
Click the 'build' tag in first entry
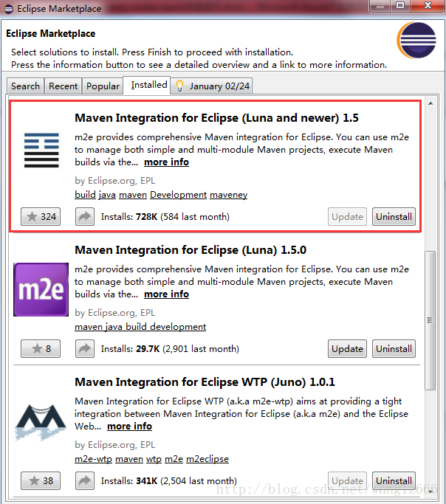tap(85, 195)
